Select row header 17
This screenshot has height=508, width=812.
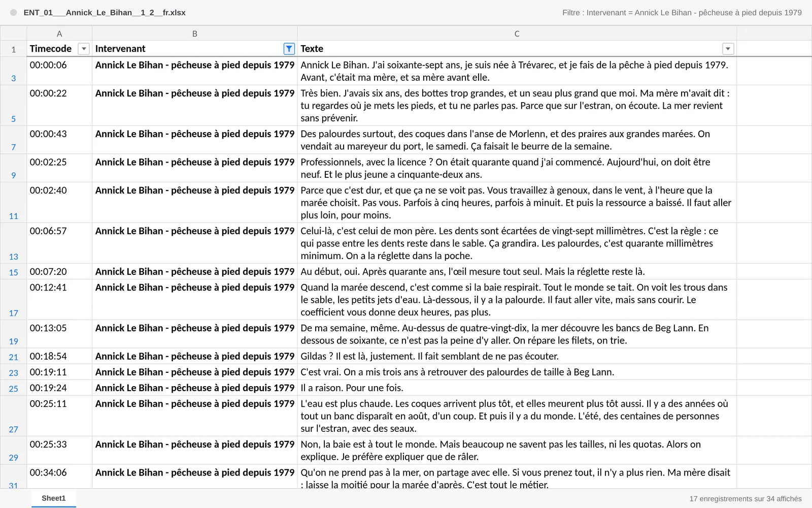(x=14, y=300)
